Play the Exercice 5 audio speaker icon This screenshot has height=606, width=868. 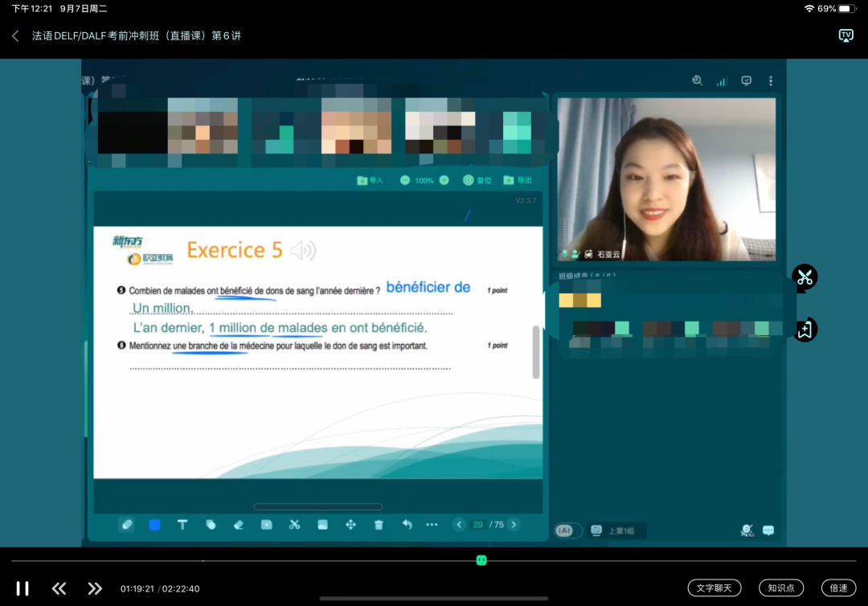pos(303,251)
